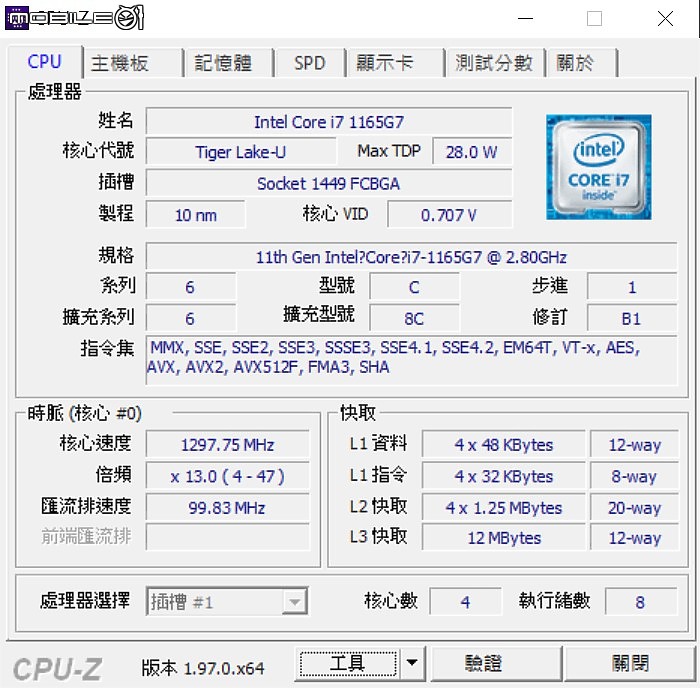The height and width of the screenshot is (688, 700).
Task: Switch to the CPU tab
Action: click(x=45, y=62)
